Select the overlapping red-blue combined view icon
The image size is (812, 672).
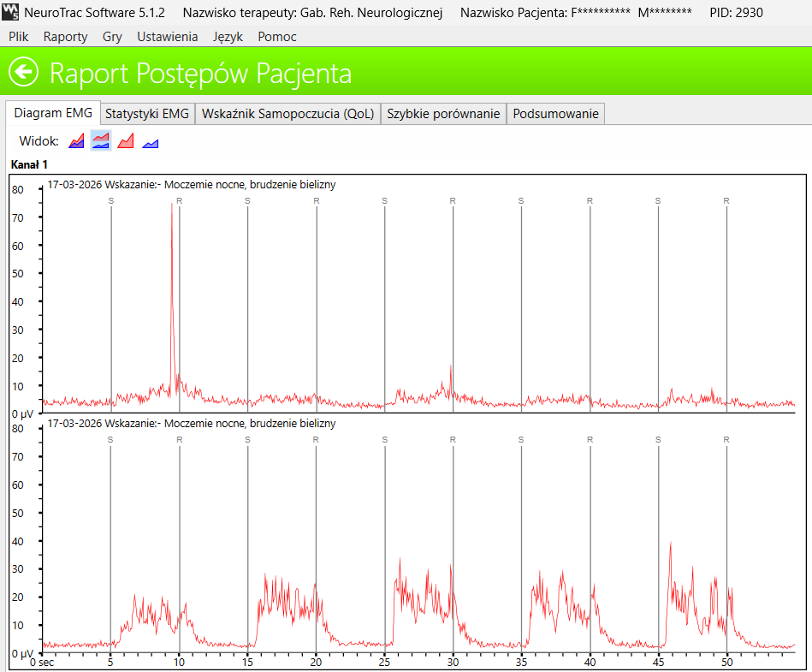(x=76, y=141)
